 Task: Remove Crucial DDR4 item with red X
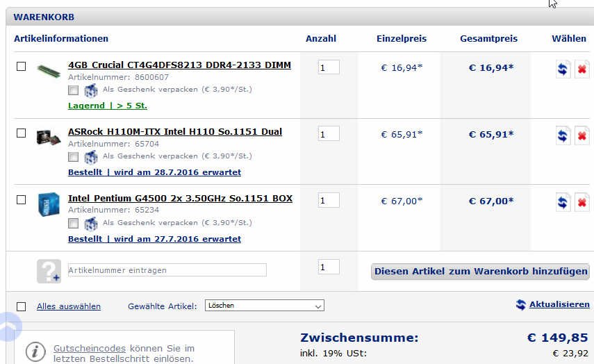582,69
